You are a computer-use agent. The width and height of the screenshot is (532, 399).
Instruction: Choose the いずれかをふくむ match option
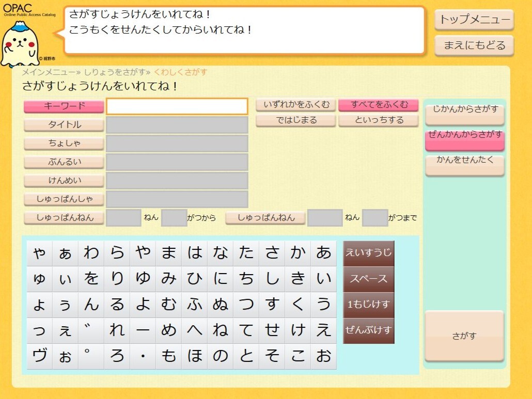click(296, 105)
